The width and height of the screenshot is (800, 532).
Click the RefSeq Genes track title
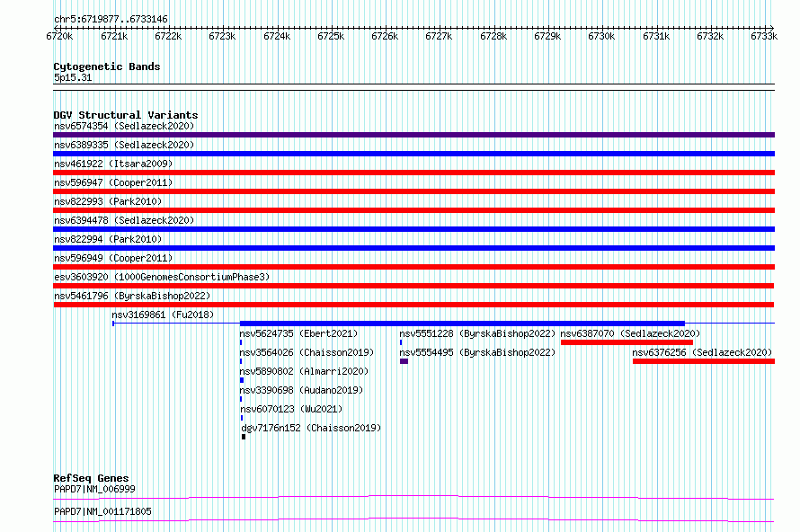click(x=92, y=478)
